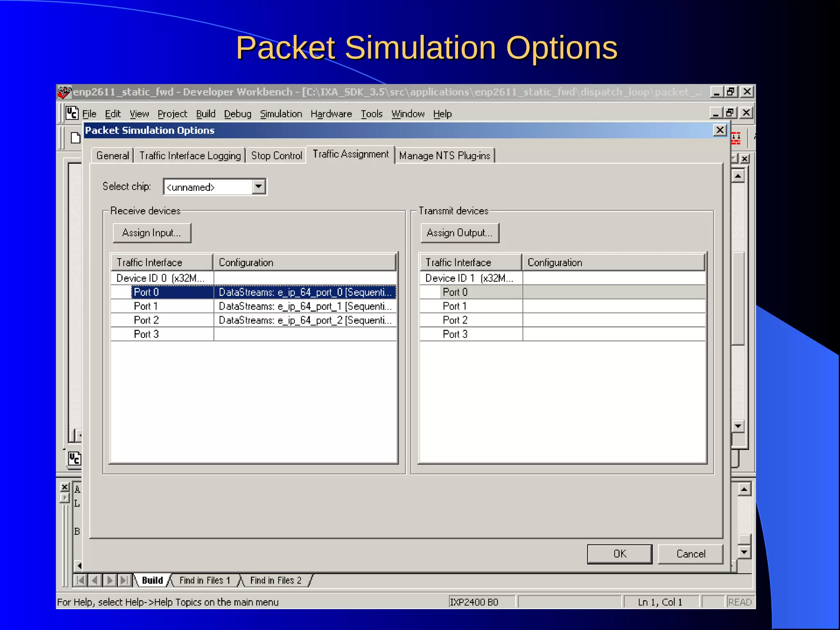Click receive Traffic Interface column header

pos(162,262)
